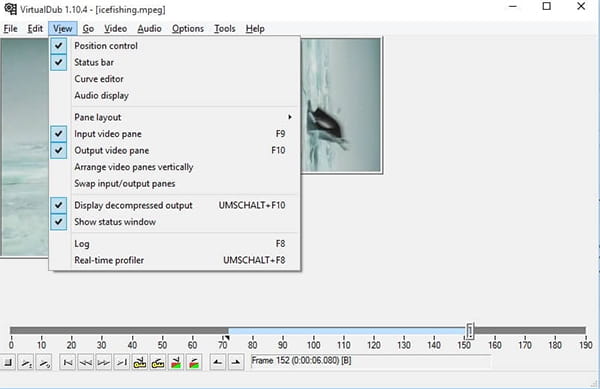Enable the Curve editor
Screen dimensions: 600x389
pyautogui.click(x=175, y=79)
